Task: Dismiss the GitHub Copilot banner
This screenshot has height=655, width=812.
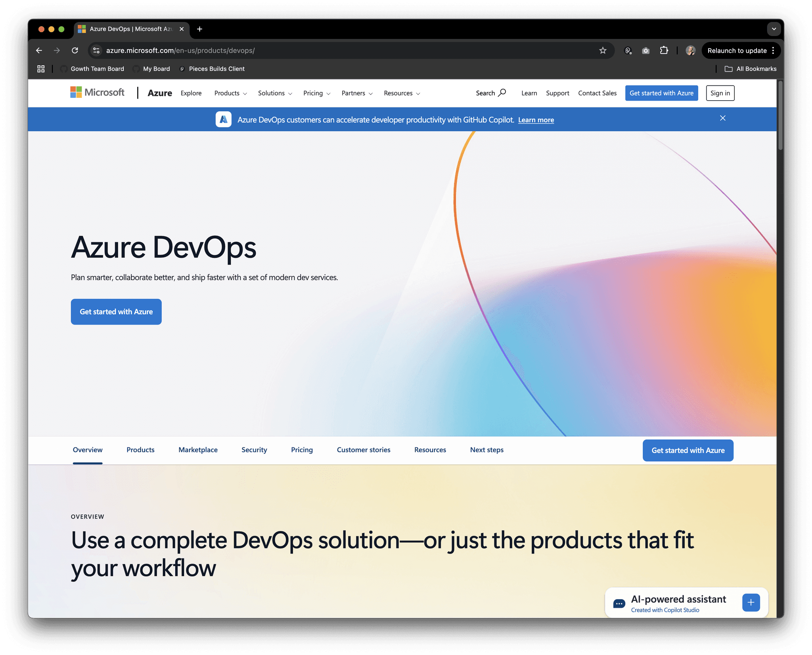Action: click(723, 118)
